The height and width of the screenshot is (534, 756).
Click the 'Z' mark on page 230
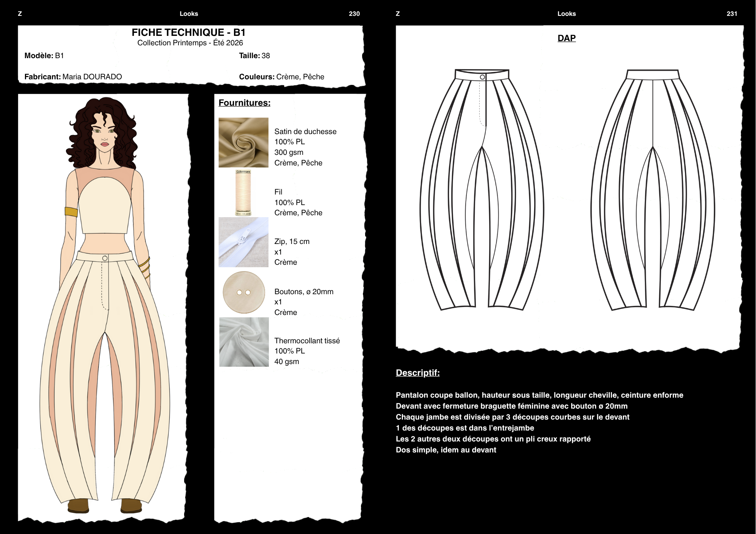click(x=20, y=14)
